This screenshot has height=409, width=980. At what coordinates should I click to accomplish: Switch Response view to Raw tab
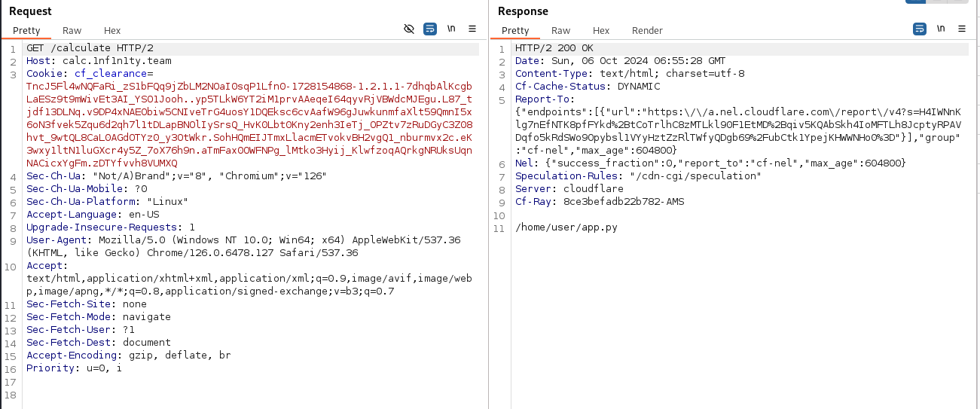coord(561,31)
